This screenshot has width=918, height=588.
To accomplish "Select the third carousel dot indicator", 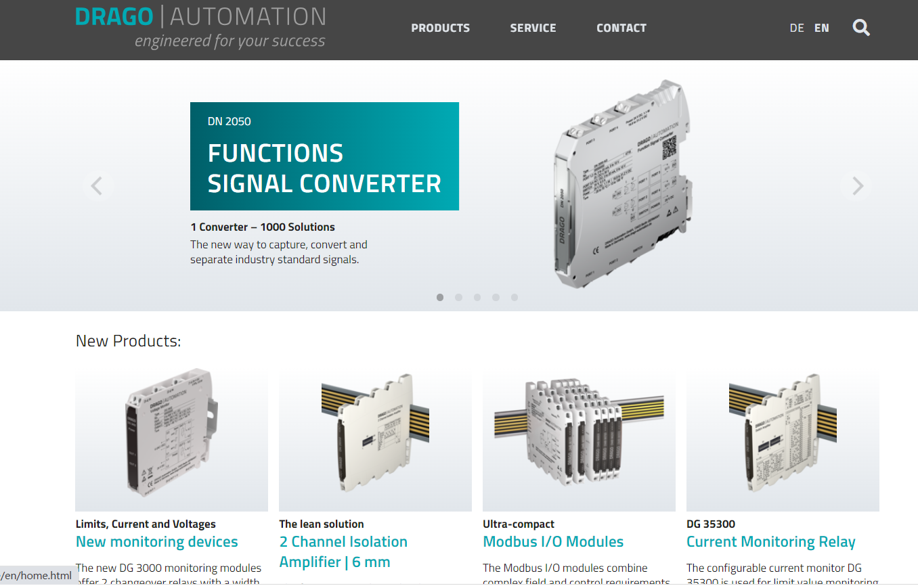I will pos(477,297).
